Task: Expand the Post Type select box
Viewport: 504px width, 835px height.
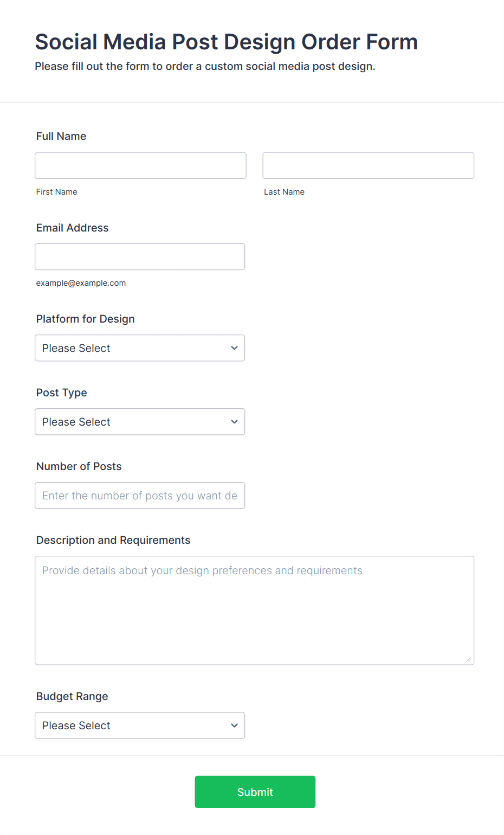Action: 140,422
